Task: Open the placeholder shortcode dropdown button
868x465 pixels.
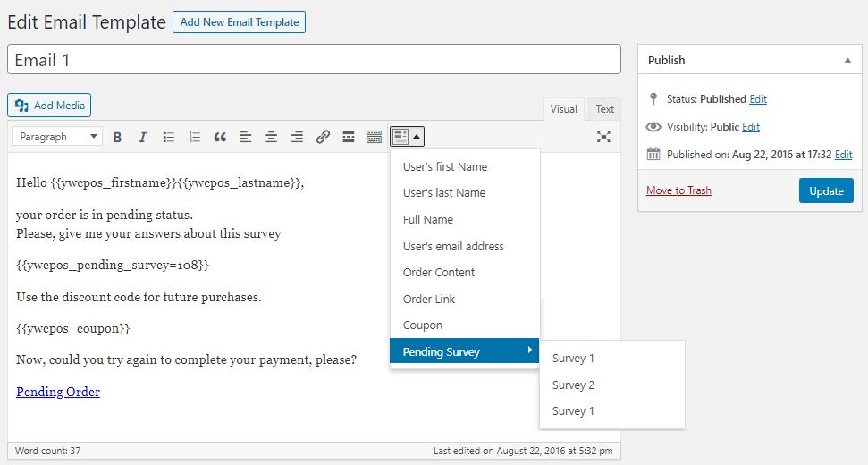Action: (x=408, y=136)
